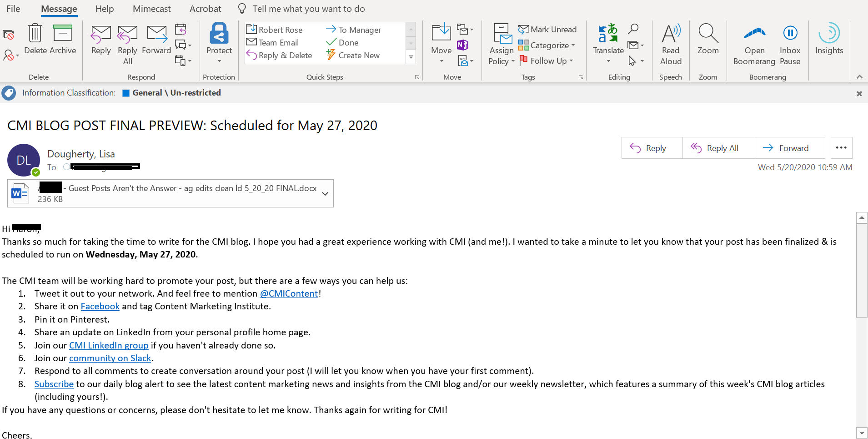Run the Reply & Delete quick step
868x439 pixels.
pos(279,55)
